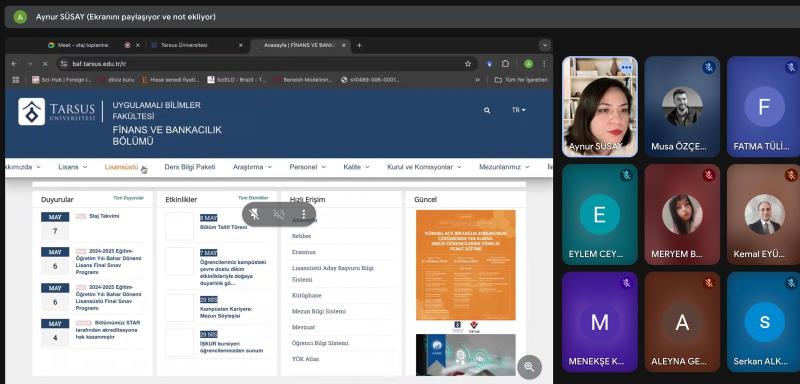This screenshot has height=384, width=800.
Task: Click Tüm Etkinlikler link
Action: click(253, 198)
